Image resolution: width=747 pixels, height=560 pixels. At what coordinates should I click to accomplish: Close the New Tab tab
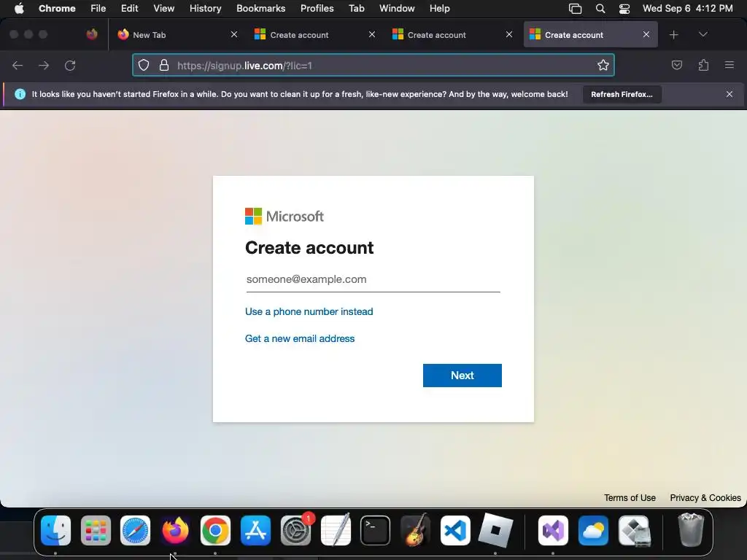[234, 34]
